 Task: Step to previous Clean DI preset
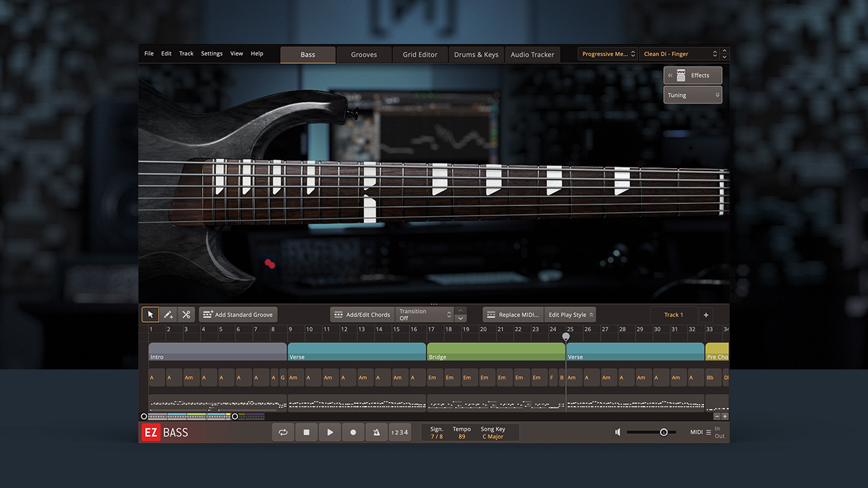725,51
